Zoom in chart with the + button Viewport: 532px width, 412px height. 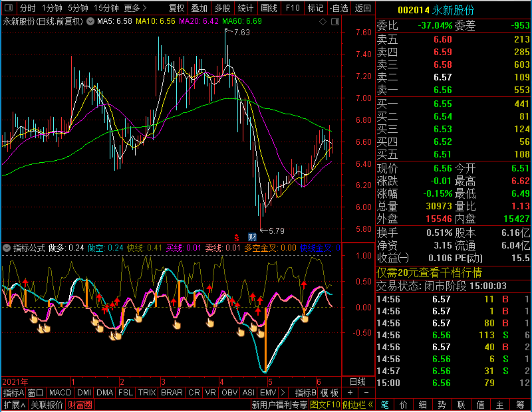click(350, 393)
